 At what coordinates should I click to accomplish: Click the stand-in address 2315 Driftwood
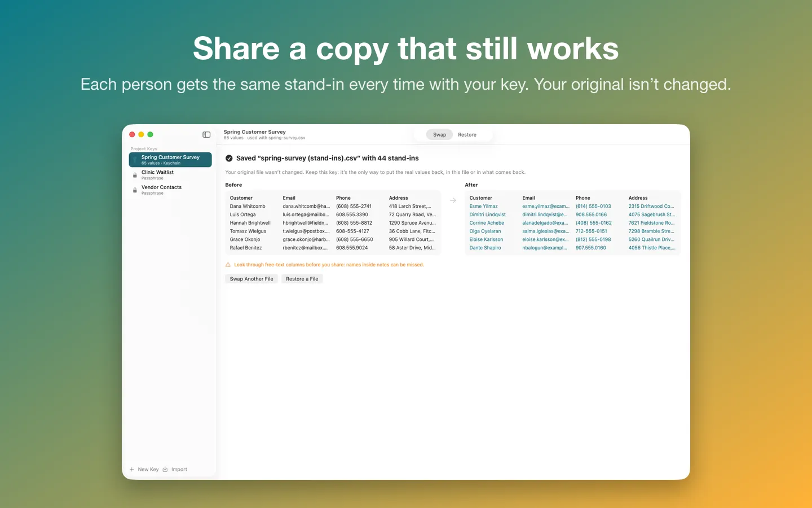(651, 207)
